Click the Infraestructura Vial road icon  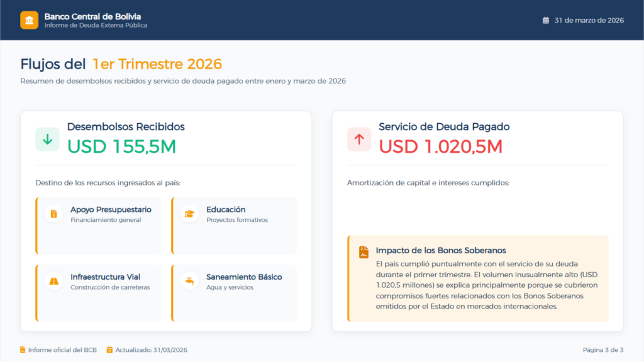(x=54, y=281)
